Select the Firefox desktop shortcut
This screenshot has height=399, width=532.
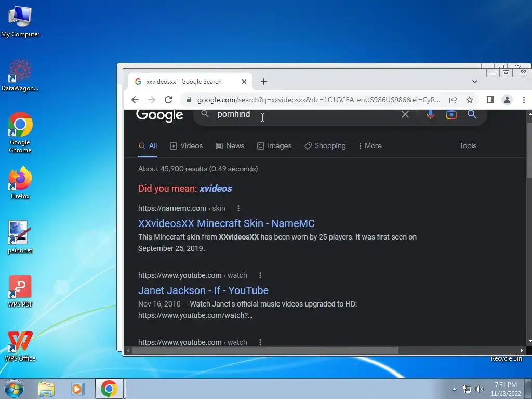coord(20,183)
